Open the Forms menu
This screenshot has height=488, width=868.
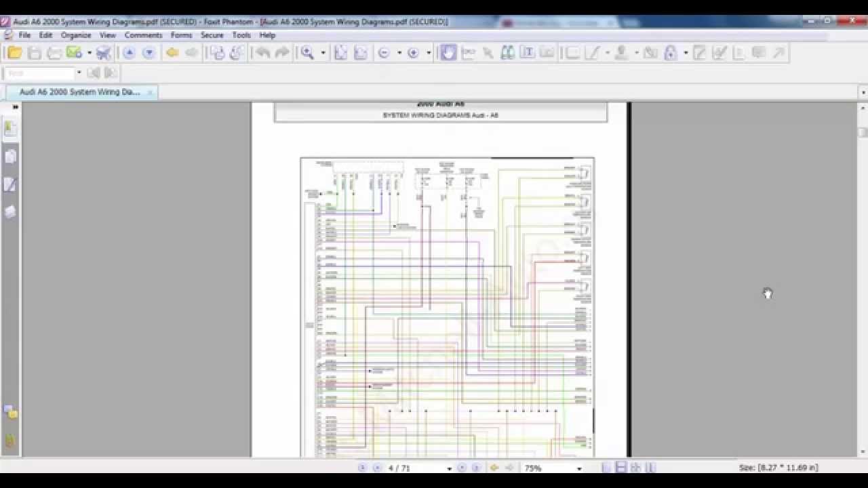tap(181, 35)
